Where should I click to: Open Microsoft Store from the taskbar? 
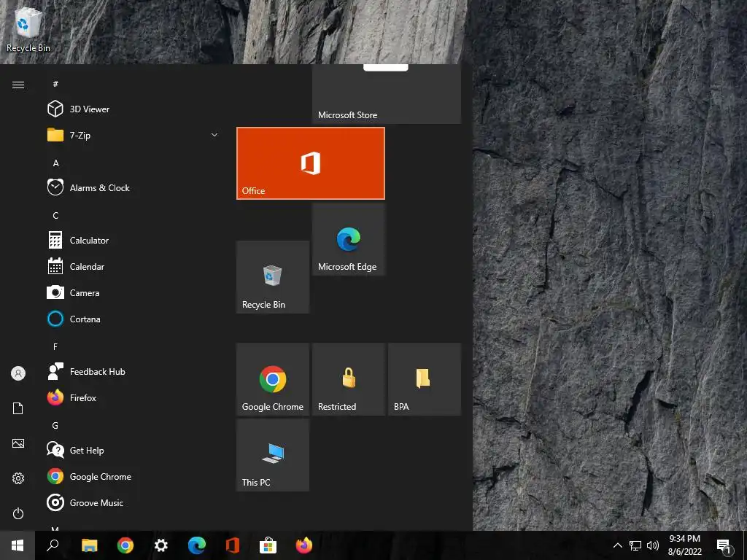coord(268,545)
